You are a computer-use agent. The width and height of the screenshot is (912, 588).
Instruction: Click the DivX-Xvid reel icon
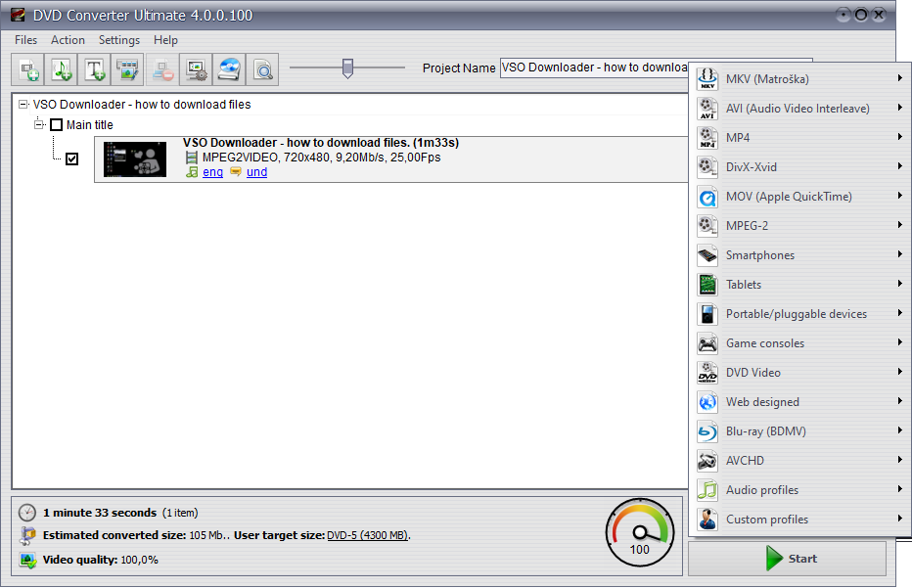(707, 167)
